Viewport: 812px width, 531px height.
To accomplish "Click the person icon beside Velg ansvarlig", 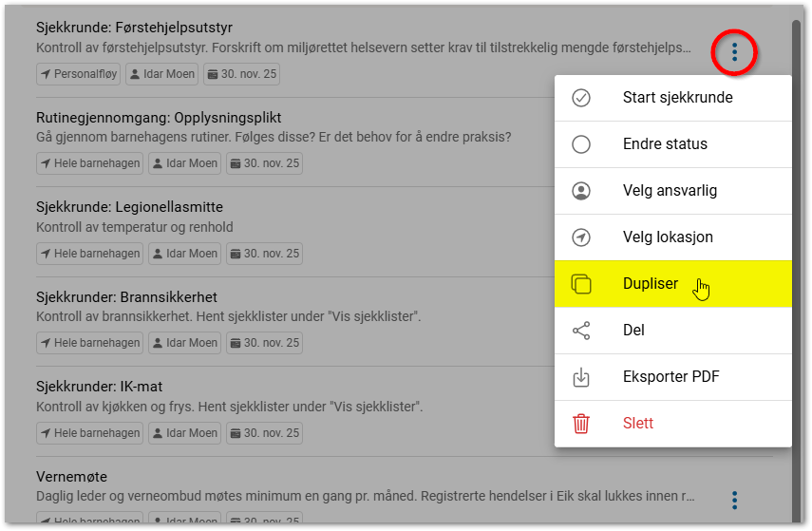I will coord(581,191).
